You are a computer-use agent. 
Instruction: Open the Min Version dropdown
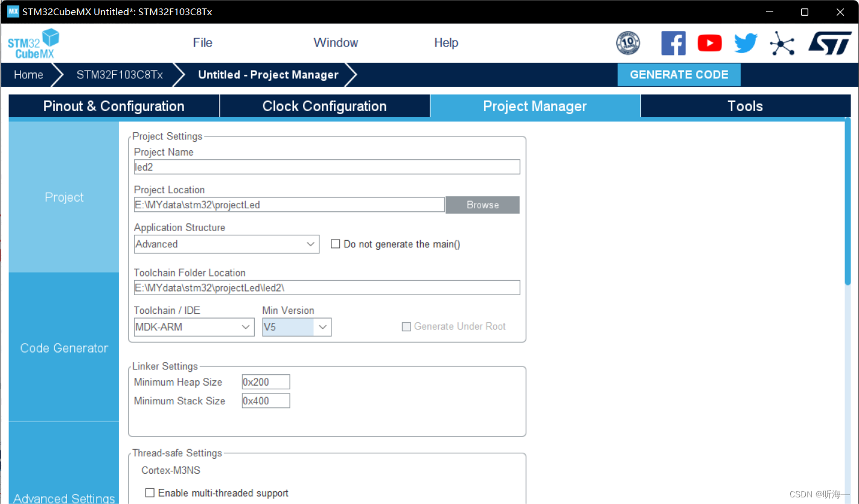(x=296, y=327)
